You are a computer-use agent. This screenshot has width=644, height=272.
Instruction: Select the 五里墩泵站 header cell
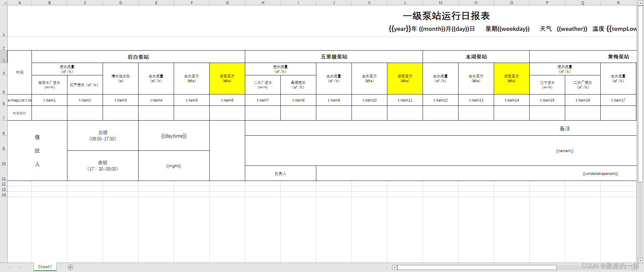334,57
